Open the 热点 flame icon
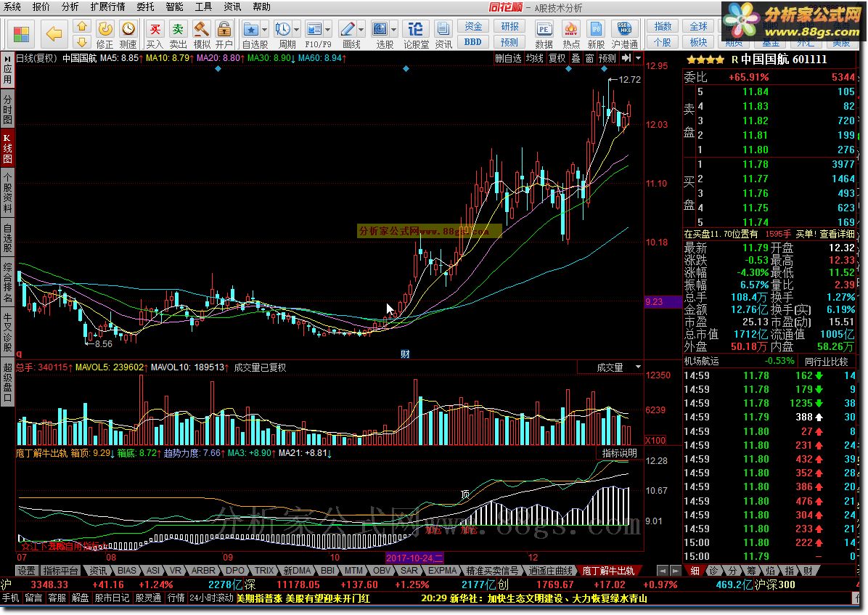The image size is (868, 615). (x=570, y=28)
